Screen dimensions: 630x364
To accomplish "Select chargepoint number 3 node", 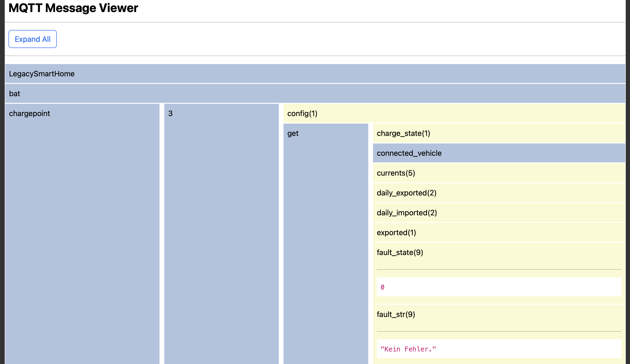I will [170, 113].
